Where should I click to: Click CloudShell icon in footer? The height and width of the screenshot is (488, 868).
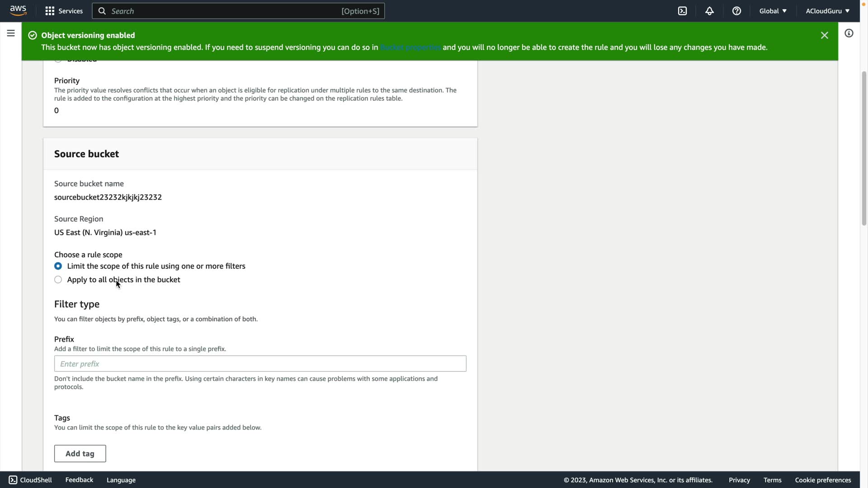click(13, 480)
